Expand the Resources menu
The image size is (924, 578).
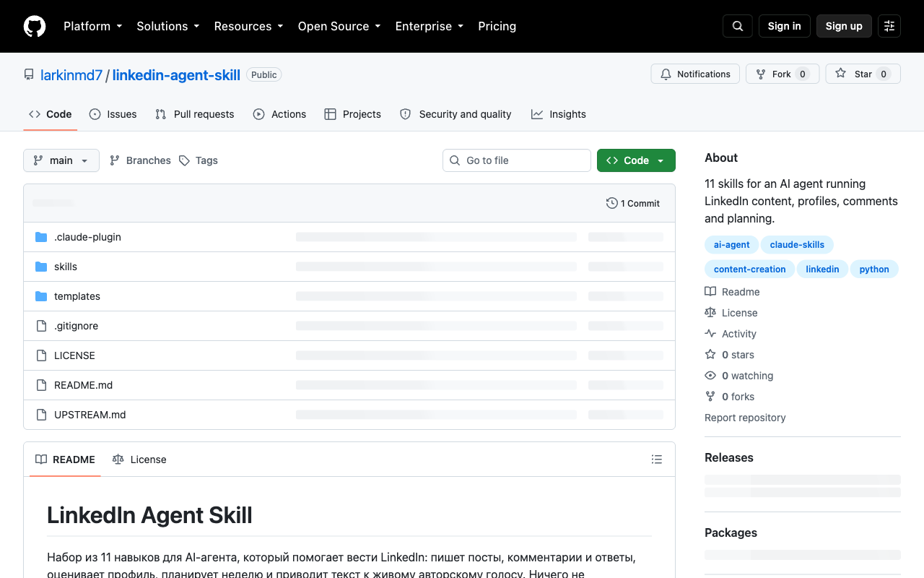tap(249, 26)
